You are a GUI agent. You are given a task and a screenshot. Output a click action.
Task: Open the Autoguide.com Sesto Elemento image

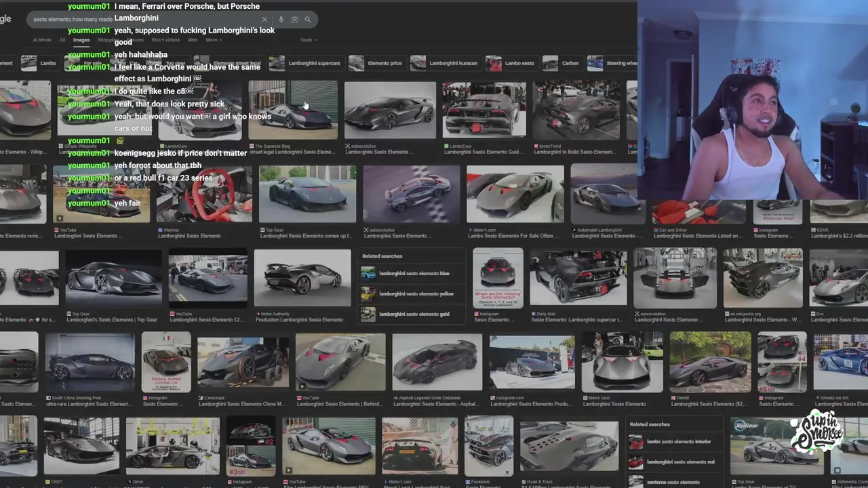532,363
